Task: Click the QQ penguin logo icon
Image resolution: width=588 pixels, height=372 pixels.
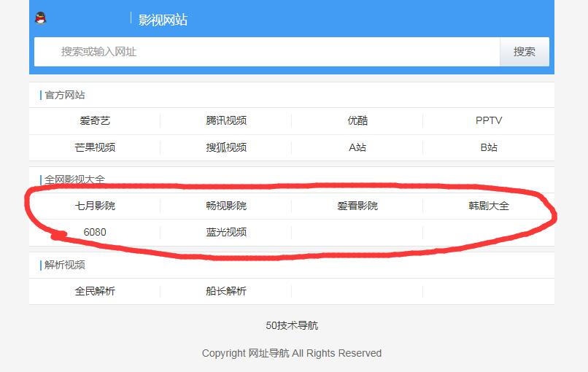Action: [x=41, y=18]
